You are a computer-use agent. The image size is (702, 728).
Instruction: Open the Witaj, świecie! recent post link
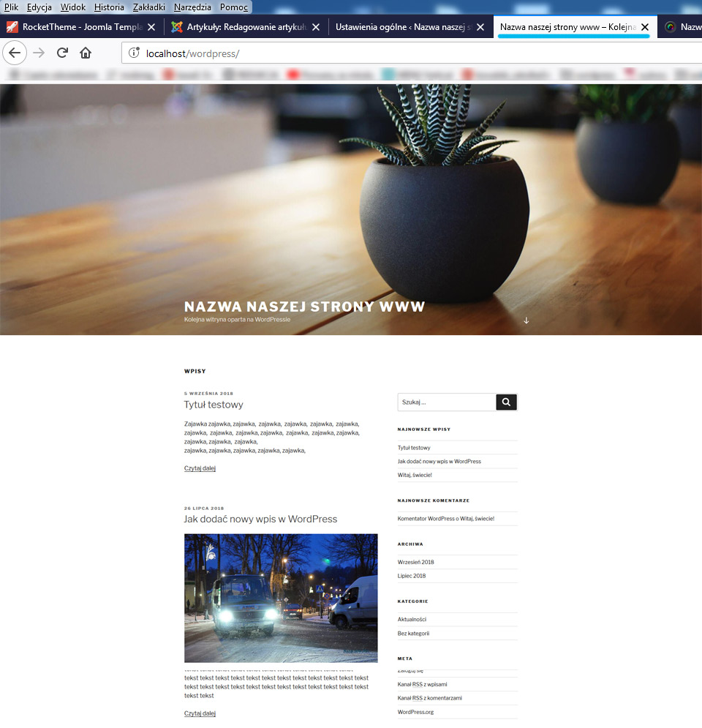point(415,475)
